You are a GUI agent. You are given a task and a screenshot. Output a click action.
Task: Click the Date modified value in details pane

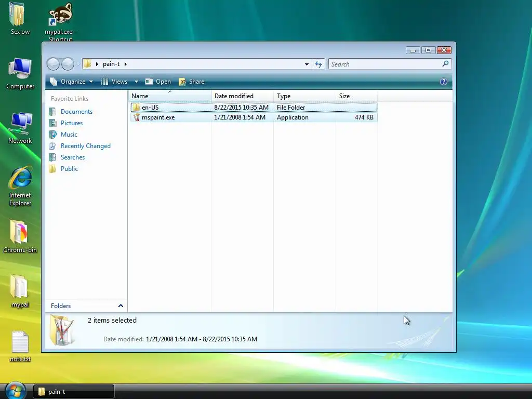pos(202,339)
